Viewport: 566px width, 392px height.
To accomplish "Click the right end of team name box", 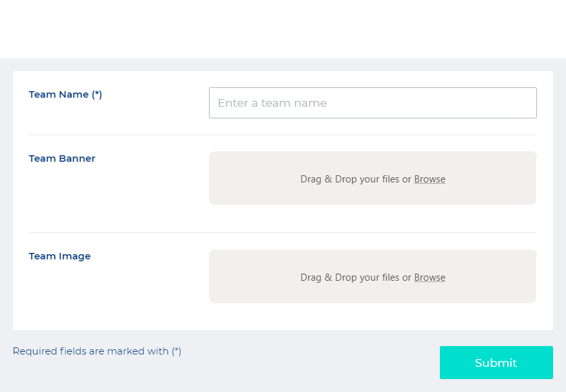I will pyautogui.click(x=527, y=103).
